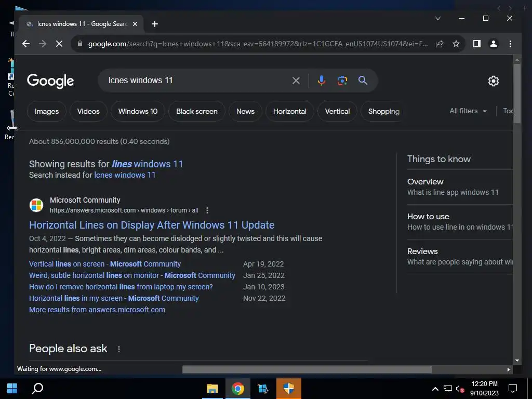Open the Windows Security shield taskbar app
Screen dimensions: 532x399
(x=289, y=389)
